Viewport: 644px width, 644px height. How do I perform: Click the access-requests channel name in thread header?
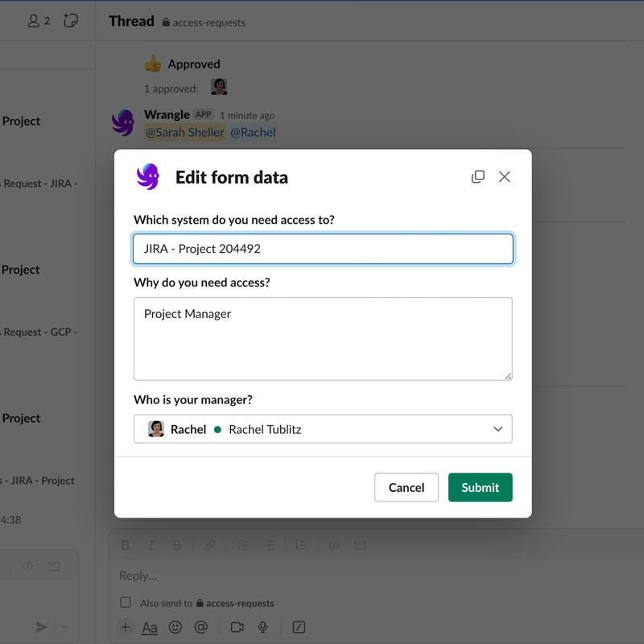(208, 23)
